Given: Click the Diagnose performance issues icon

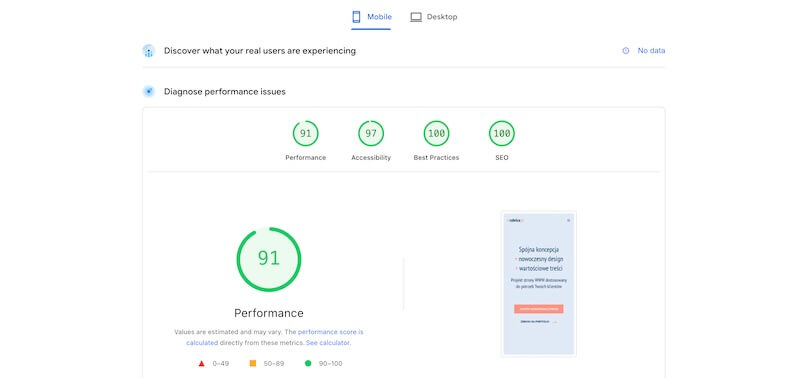Looking at the screenshot, I should 148,92.
